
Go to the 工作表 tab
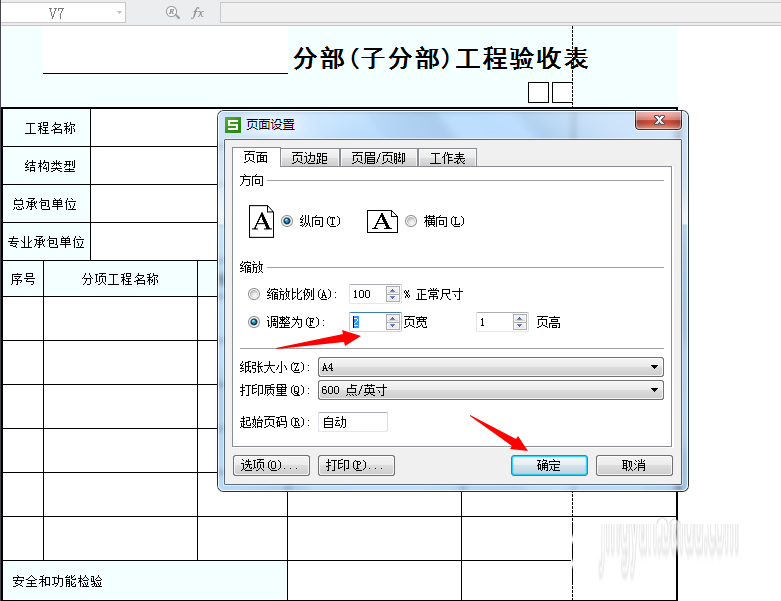pyautogui.click(x=447, y=158)
